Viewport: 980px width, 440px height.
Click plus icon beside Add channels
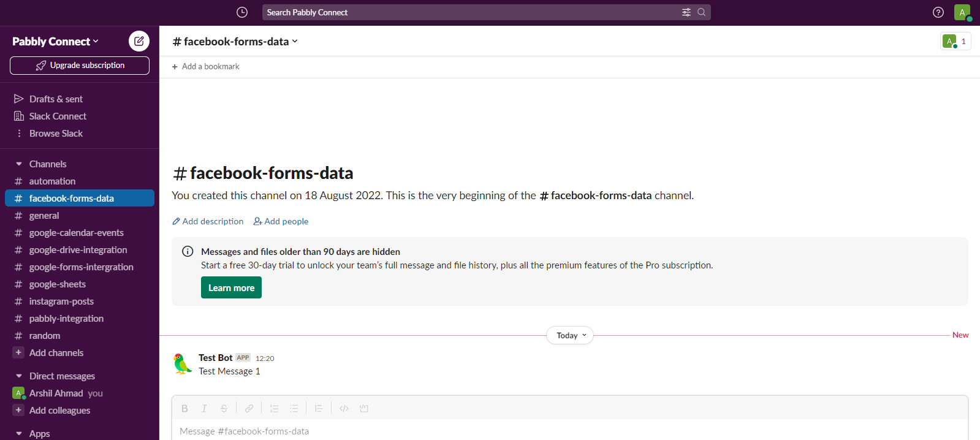tap(18, 352)
